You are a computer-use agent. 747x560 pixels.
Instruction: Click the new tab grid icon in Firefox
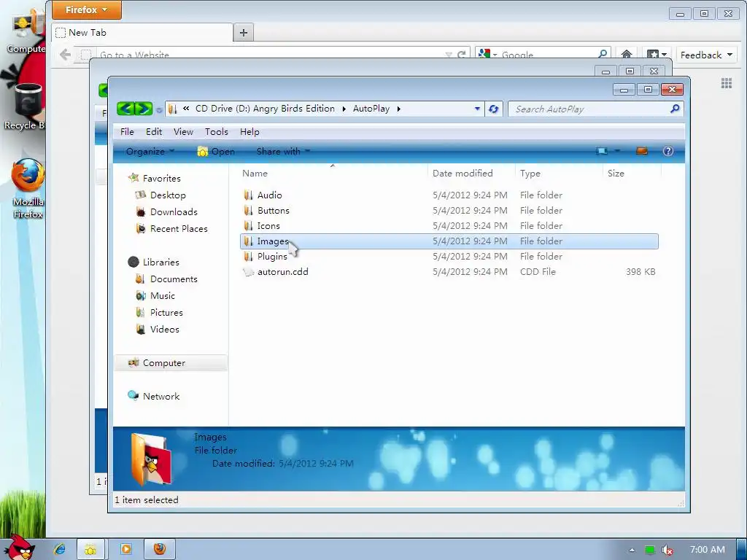coord(726,84)
